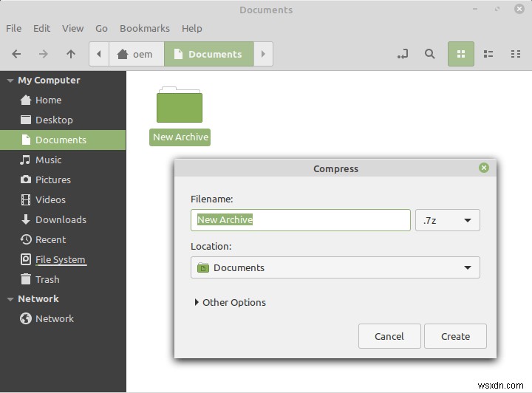Open the Bookmarks menu
The height and width of the screenshot is (393, 532).
tap(145, 28)
